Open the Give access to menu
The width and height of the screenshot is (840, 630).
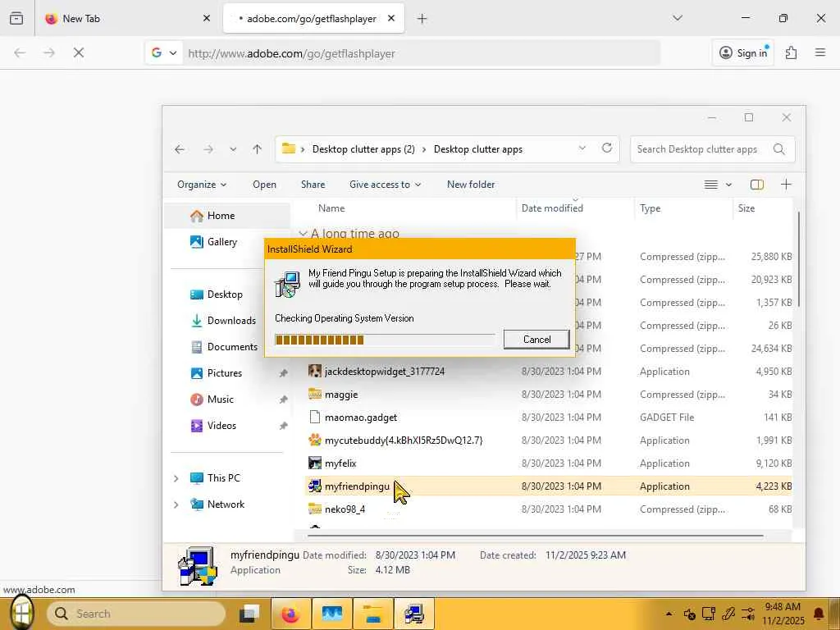click(x=385, y=185)
